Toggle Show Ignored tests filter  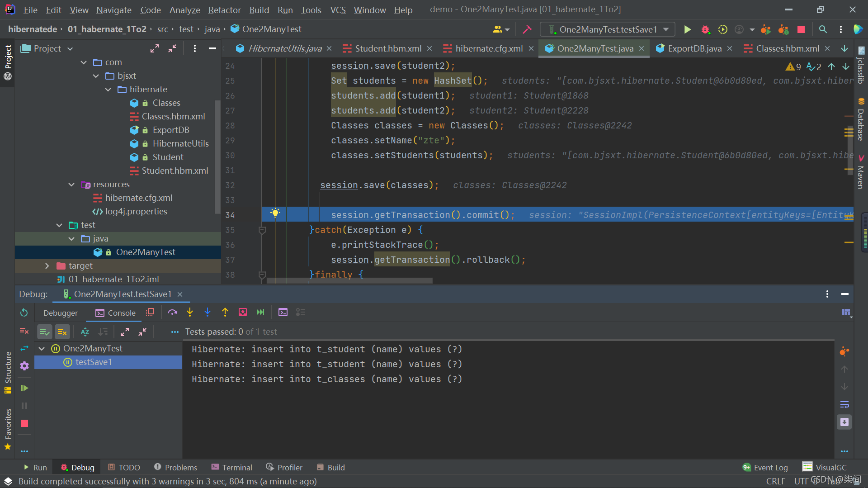(x=62, y=332)
